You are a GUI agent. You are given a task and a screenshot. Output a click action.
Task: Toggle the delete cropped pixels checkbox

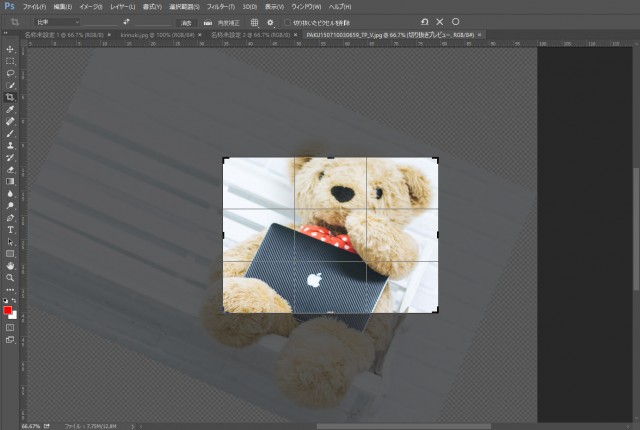(x=285, y=21)
